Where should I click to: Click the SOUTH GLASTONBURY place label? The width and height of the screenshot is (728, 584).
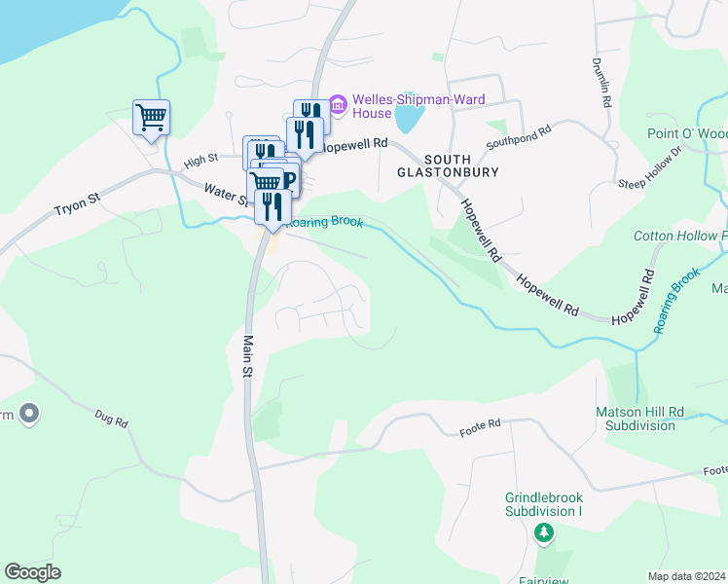[448, 166]
